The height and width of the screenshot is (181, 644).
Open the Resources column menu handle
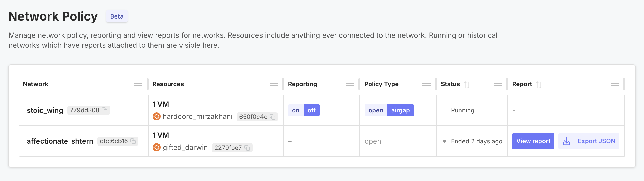coord(273,84)
